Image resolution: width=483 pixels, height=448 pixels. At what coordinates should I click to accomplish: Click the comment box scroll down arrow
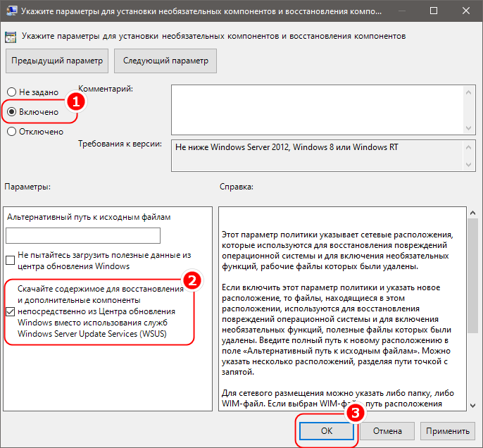coord(468,128)
